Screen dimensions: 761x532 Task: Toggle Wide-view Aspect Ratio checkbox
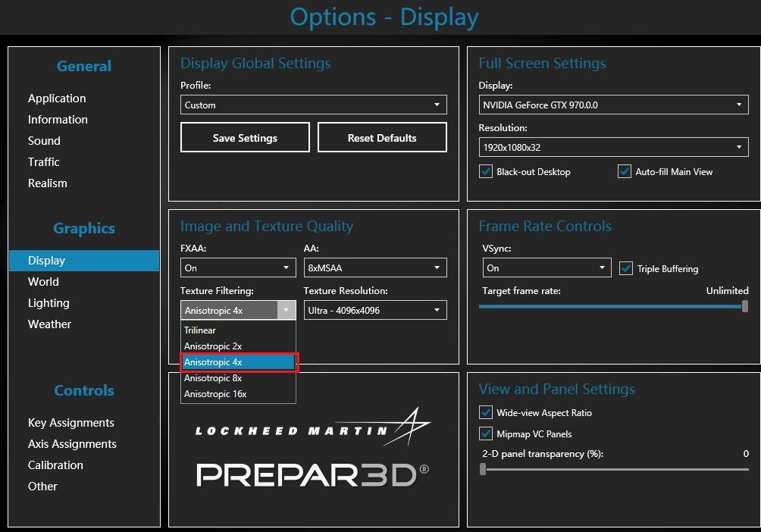coord(487,413)
